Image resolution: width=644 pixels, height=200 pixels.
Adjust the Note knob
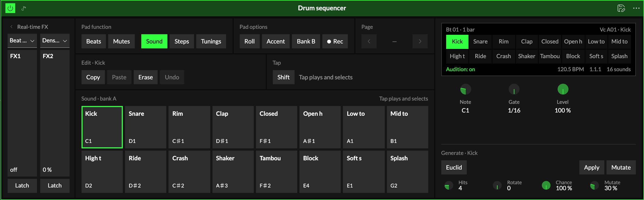pos(465,89)
